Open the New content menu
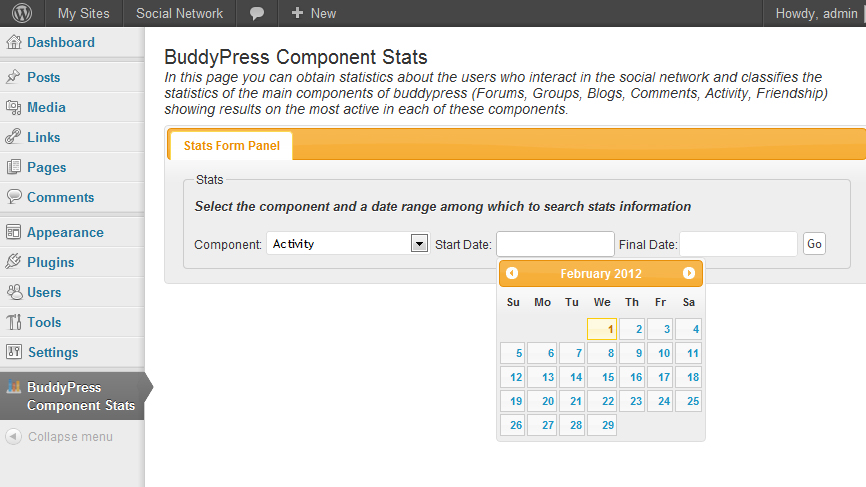Viewport: 866px width, 487px height. point(313,13)
